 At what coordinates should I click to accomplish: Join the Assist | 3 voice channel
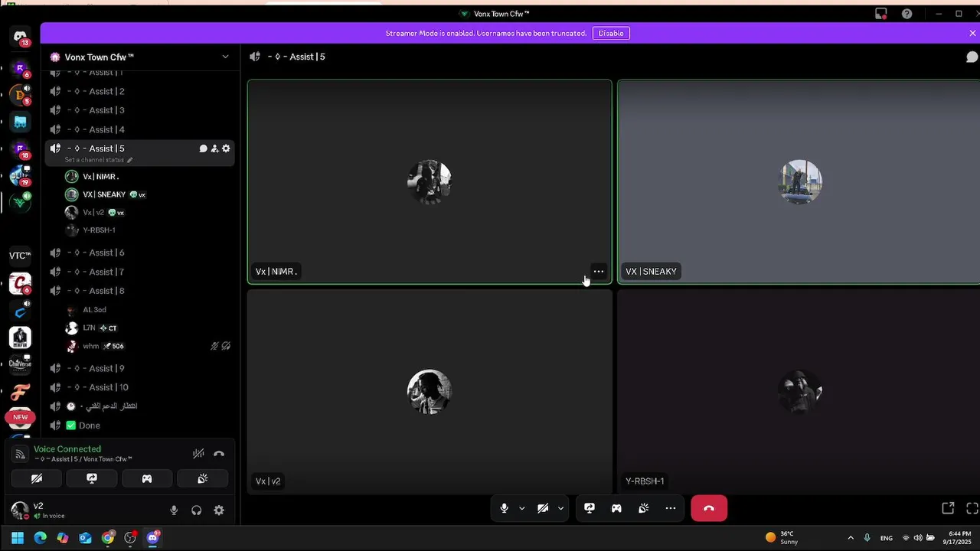[140, 110]
